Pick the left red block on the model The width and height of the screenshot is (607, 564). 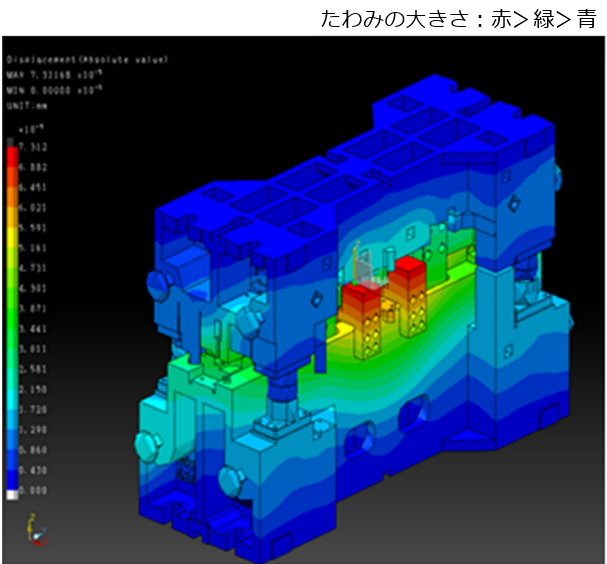pyautogui.click(x=359, y=297)
